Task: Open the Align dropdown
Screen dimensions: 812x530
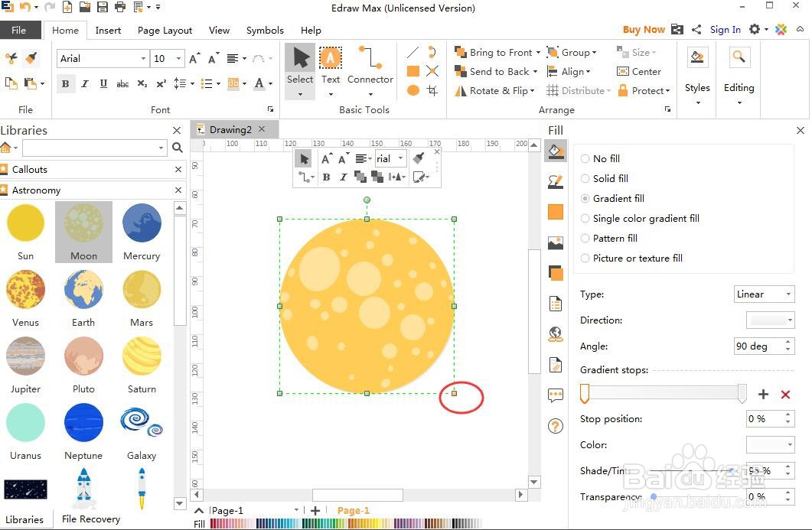Action: 569,71
